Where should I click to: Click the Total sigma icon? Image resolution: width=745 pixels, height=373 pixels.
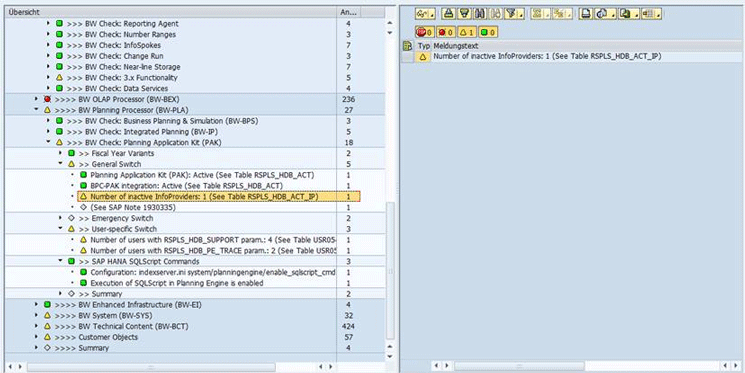coord(537,14)
